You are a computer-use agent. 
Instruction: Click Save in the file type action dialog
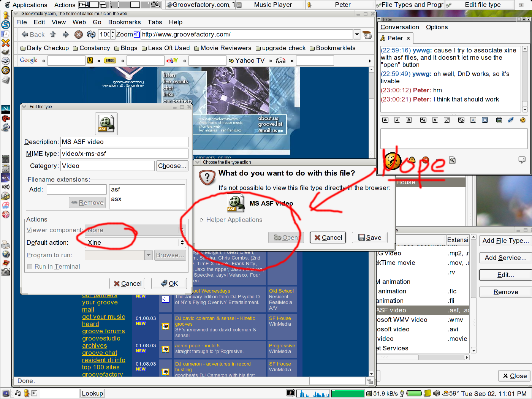pyautogui.click(x=370, y=237)
